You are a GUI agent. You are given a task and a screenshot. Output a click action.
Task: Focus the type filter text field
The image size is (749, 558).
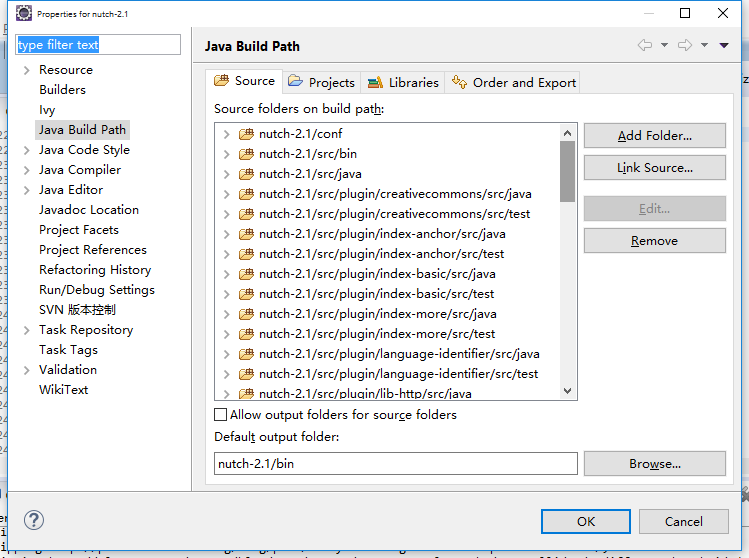tap(98, 44)
